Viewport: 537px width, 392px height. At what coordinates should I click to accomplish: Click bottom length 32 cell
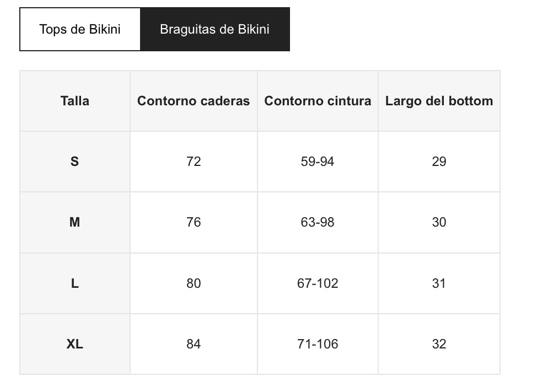439,344
